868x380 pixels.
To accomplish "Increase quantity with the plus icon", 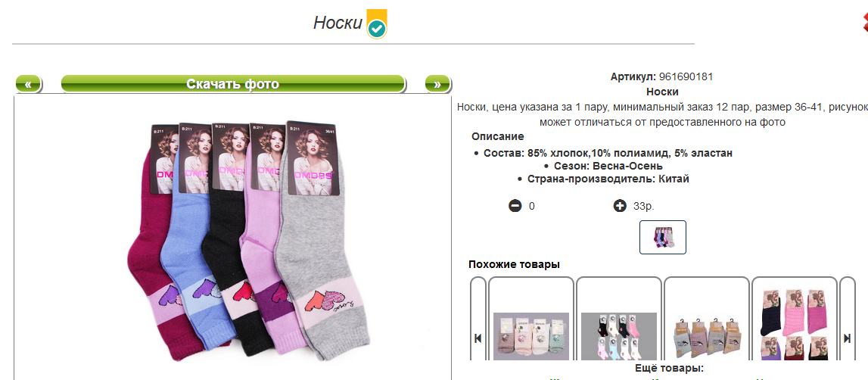I will tap(620, 207).
